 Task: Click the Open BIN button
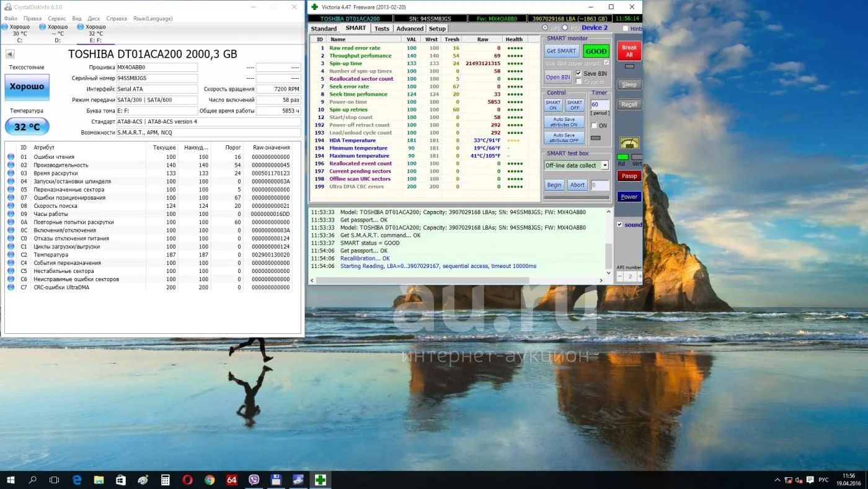(558, 78)
